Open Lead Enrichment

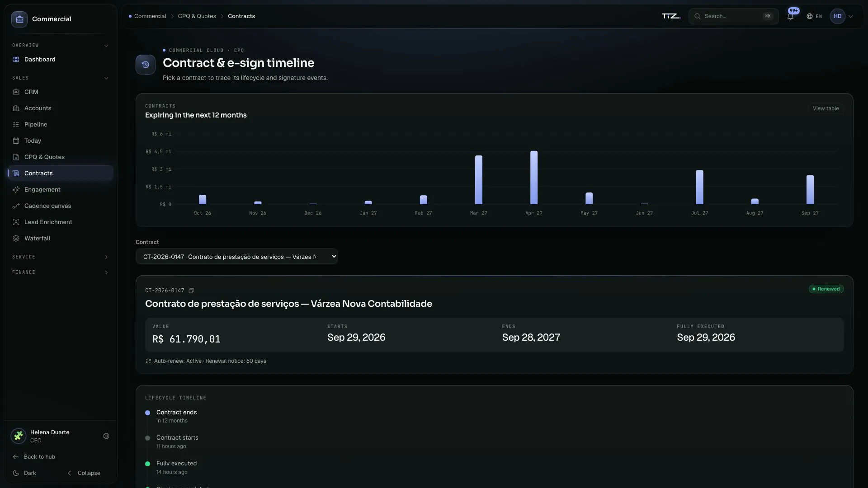click(60, 222)
